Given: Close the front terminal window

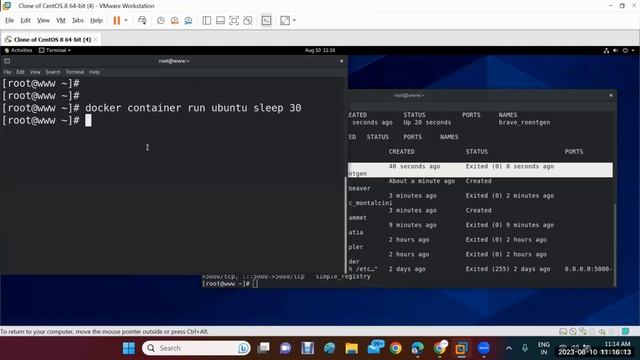Looking at the screenshot, I should (x=342, y=61).
